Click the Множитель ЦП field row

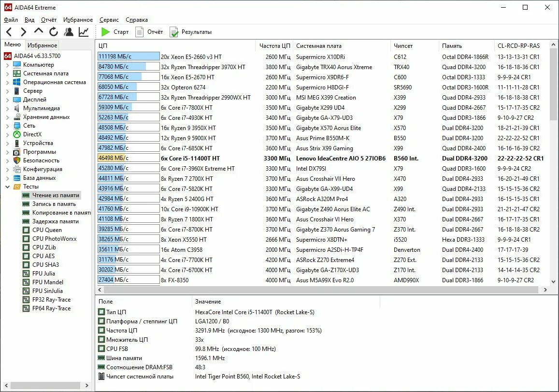tap(238, 340)
